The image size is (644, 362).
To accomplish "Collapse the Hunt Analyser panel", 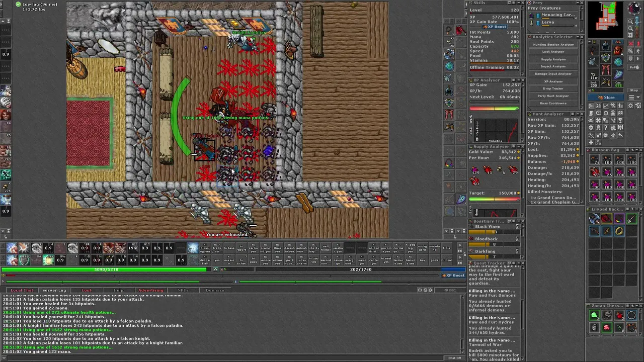I will pos(578,114).
